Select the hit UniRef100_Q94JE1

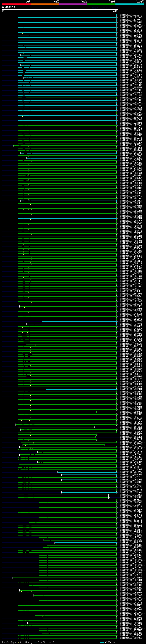131,256
